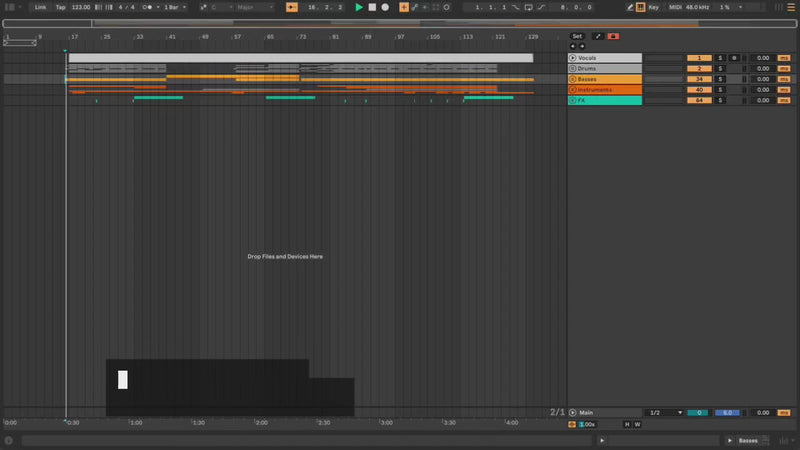Screen dimensions: 800x450
Task: Jump to previous locator arrow
Action: pos(572,47)
